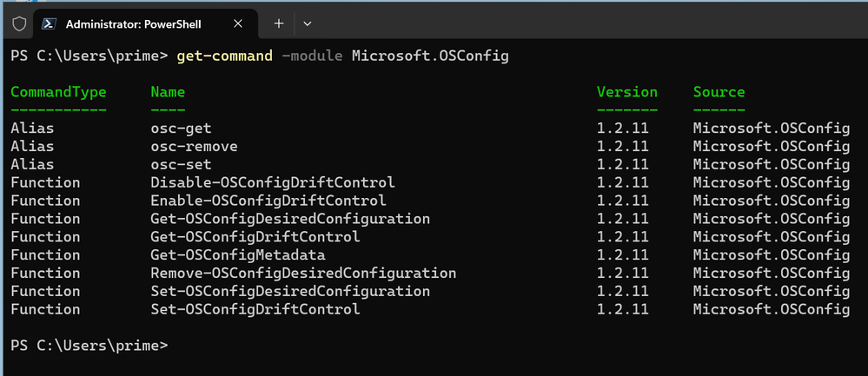
Task: Click Enable-OSConfigDriftControl function name
Action: click(x=268, y=201)
